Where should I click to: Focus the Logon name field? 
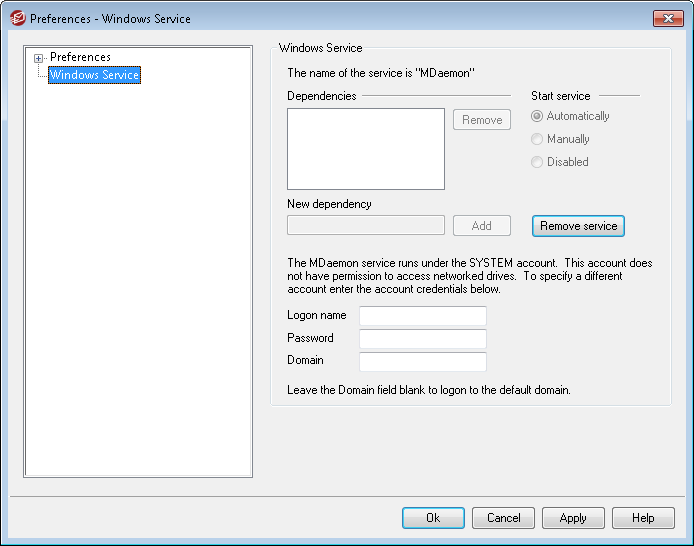422,316
